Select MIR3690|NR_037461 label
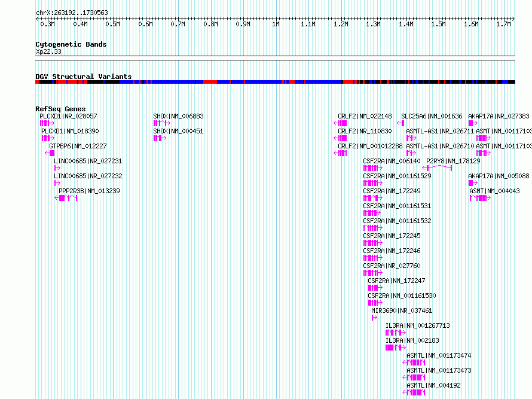This screenshot has width=532, height=399. 402,310
